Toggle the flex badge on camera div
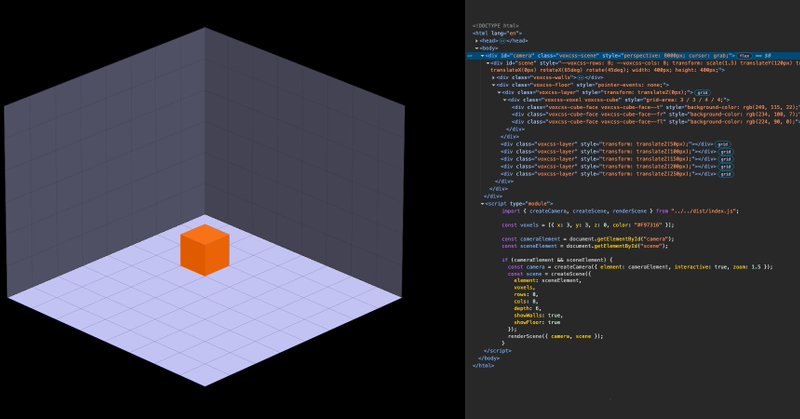800x419 pixels. point(744,56)
